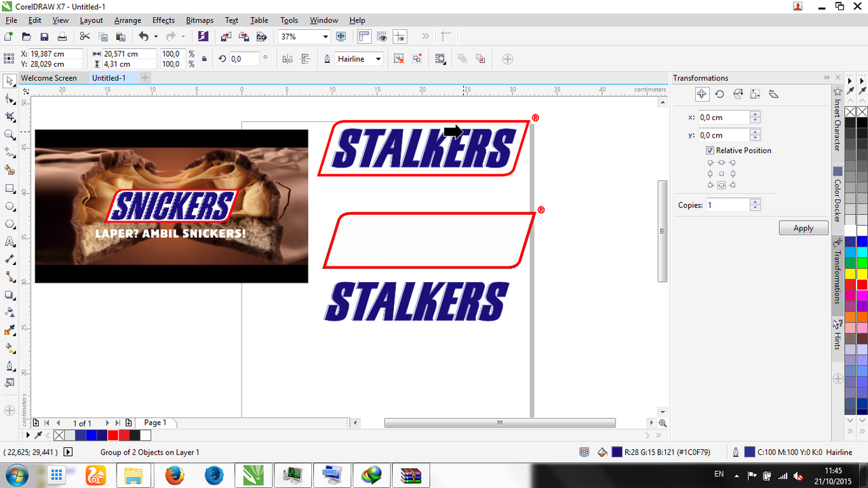Select the Crop tool
The width and height of the screenshot is (868, 488).
point(9,117)
